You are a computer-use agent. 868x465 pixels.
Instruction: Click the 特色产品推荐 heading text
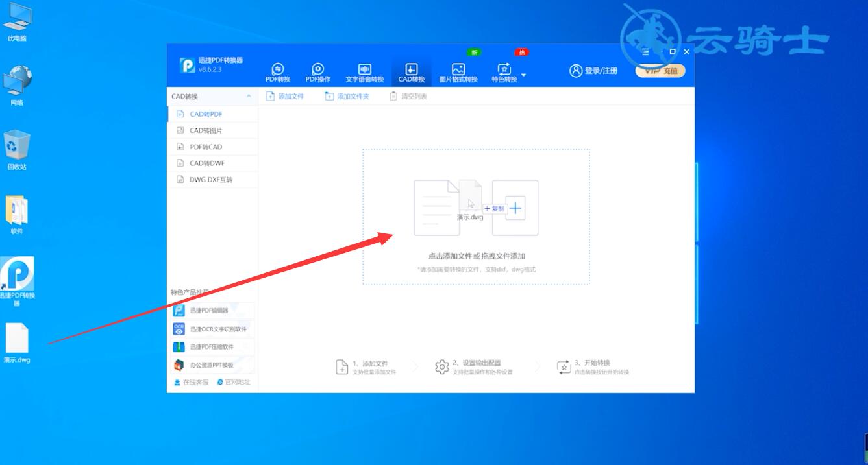190,292
